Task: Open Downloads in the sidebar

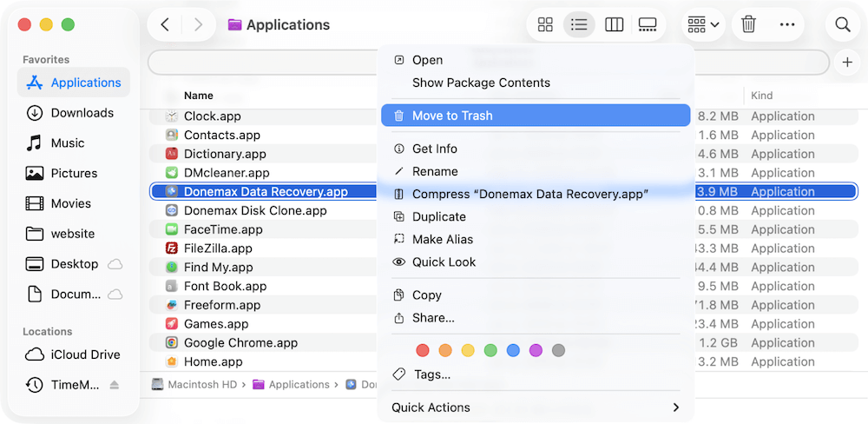Action: pyautogui.click(x=74, y=113)
